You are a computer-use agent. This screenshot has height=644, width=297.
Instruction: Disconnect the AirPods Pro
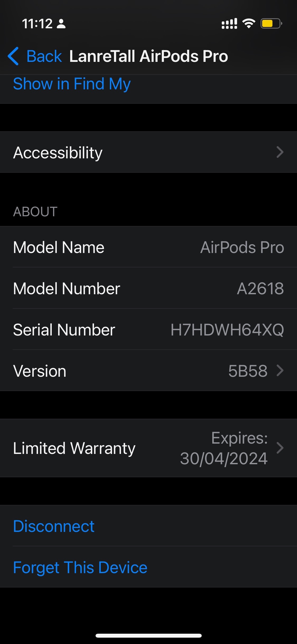pyautogui.click(x=54, y=526)
